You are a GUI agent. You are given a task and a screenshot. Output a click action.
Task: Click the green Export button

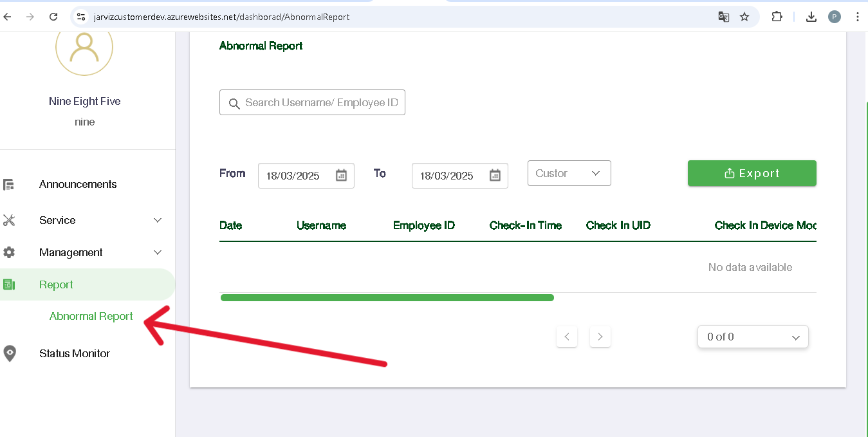point(752,173)
